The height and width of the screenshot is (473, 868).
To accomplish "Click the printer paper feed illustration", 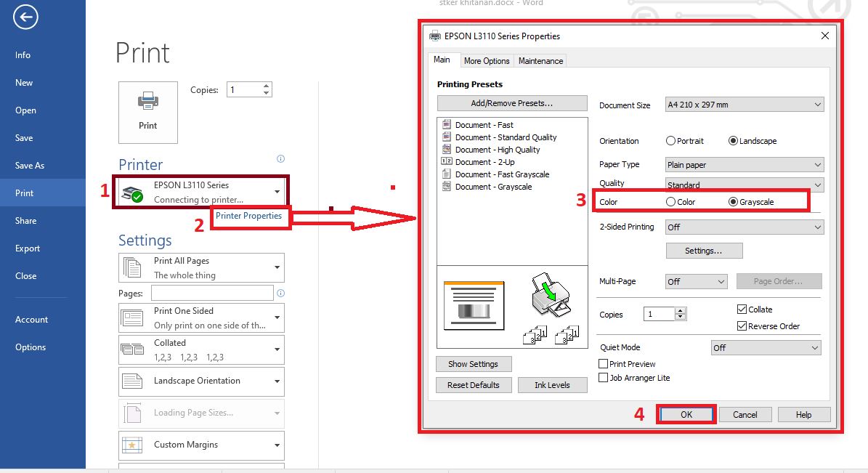I will (x=550, y=295).
